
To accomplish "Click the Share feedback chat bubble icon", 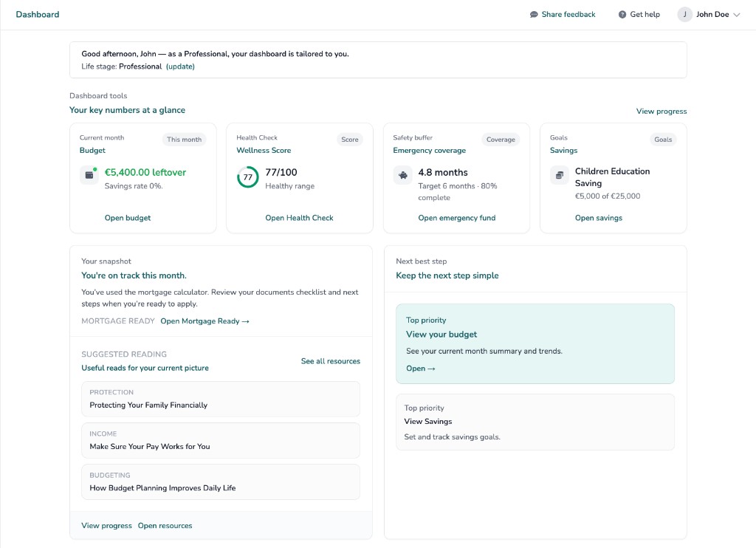I will click(x=533, y=14).
